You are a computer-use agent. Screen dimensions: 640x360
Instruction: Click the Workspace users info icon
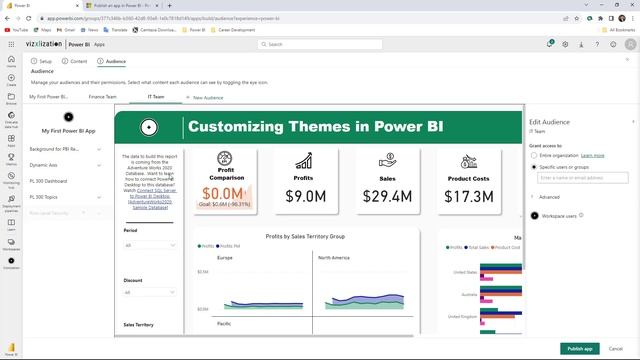pos(581,215)
